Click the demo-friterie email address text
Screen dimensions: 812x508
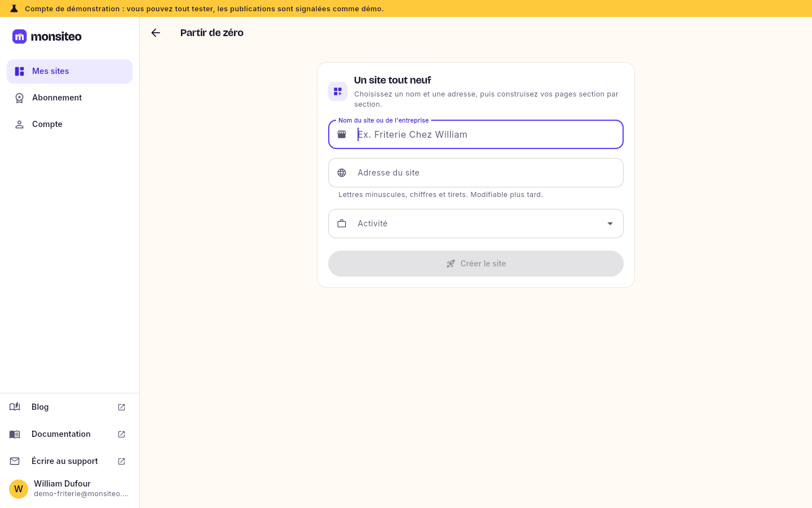(x=81, y=494)
